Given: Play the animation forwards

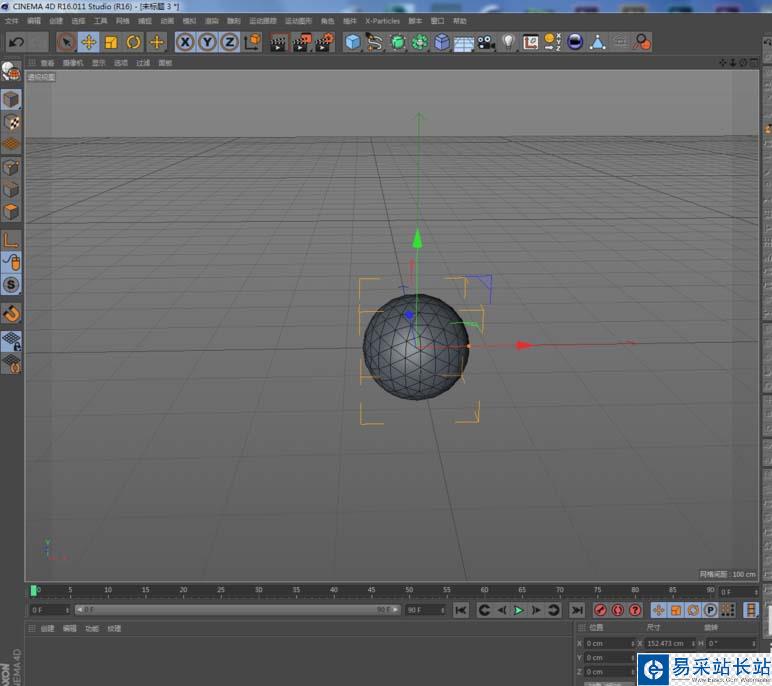Looking at the screenshot, I should [x=518, y=610].
